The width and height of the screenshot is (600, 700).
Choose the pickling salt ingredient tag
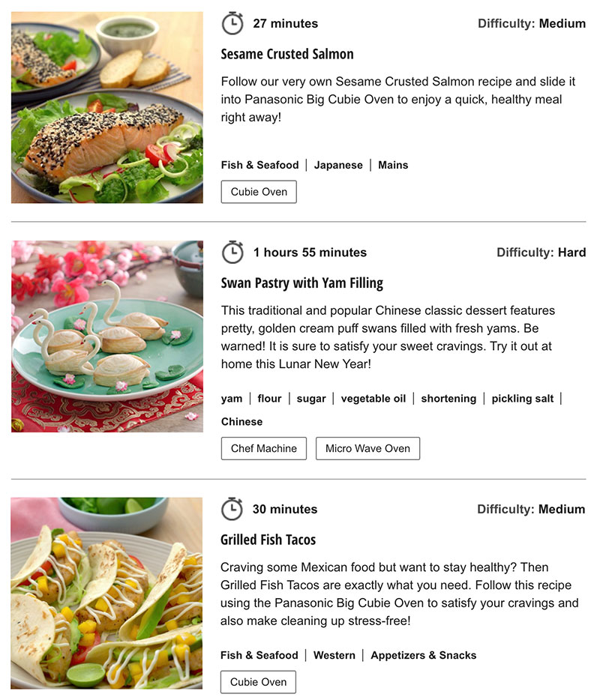[523, 399]
